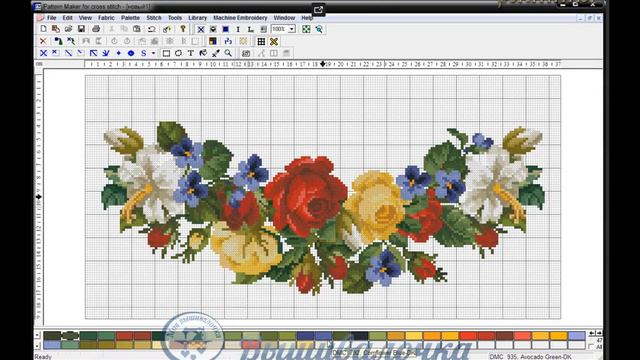Toggle the grid display icon

[x=261, y=41]
